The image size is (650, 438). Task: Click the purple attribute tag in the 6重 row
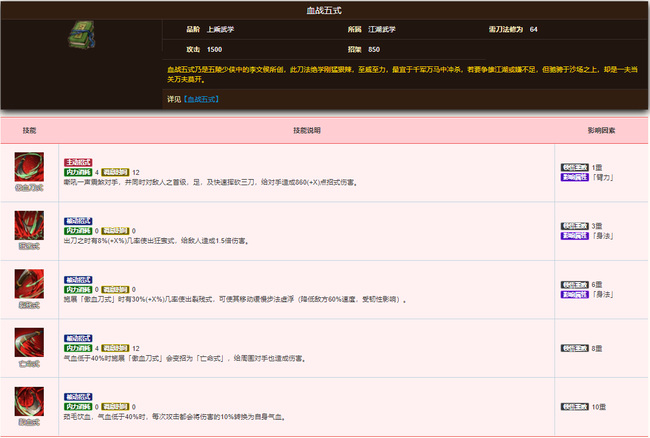(575, 295)
